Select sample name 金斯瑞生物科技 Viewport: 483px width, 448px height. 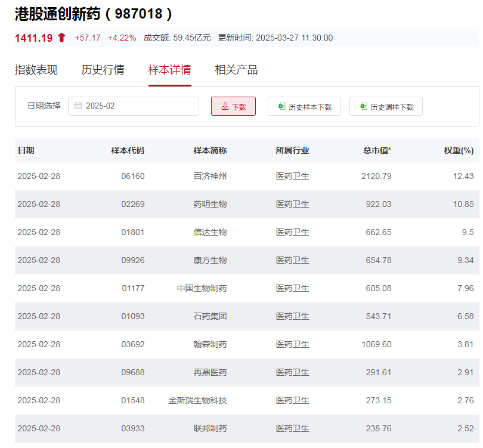(x=198, y=400)
